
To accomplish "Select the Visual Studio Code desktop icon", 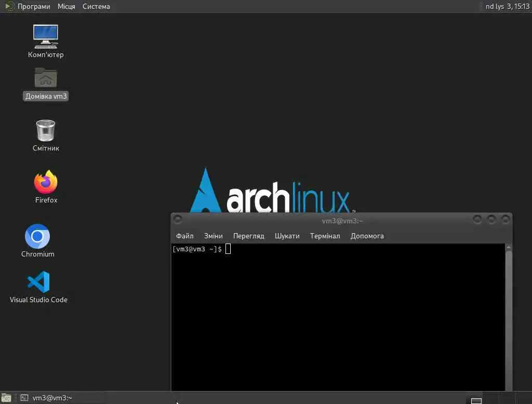I will 38,287.
